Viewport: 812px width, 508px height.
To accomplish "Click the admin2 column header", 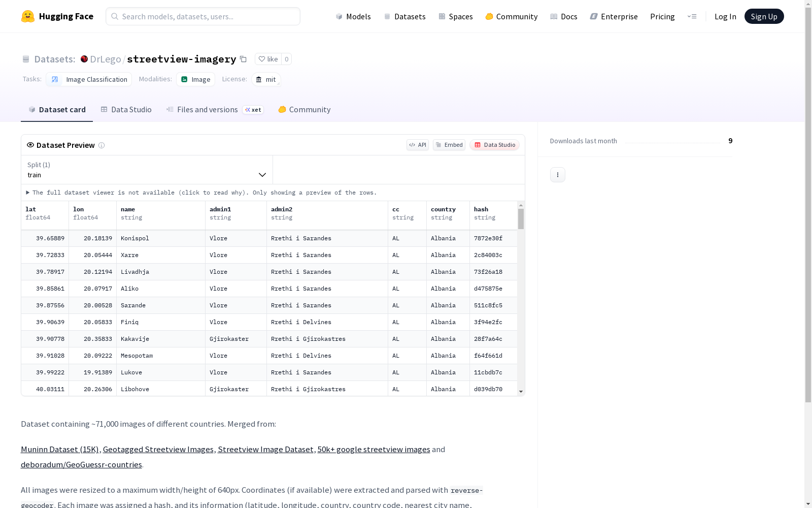I will (327, 215).
